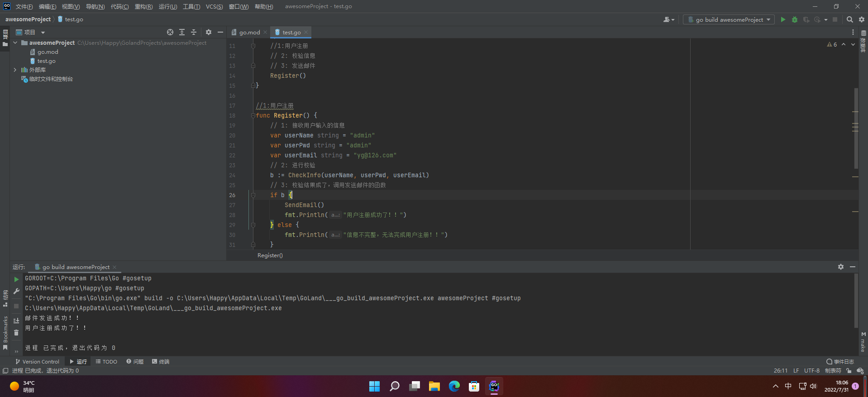Open Project panel options gear
This screenshot has width=868, height=397.
coord(209,32)
